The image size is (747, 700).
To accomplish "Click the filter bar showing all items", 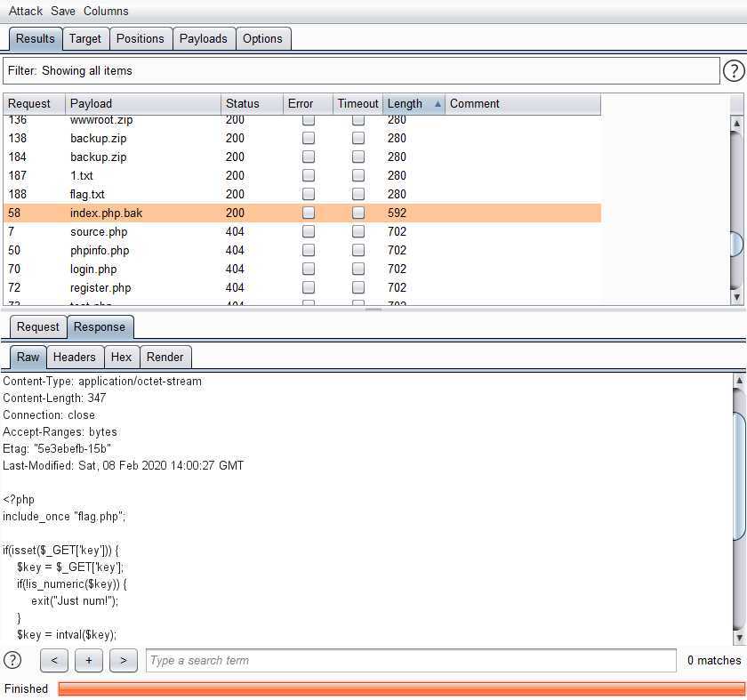I will [360, 71].
